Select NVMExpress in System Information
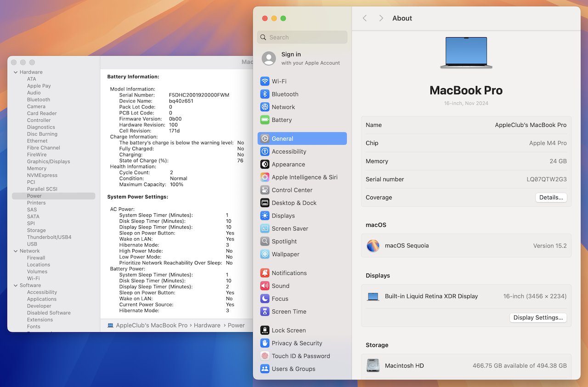The image size is (588, 387). click(x=42, y=175)
